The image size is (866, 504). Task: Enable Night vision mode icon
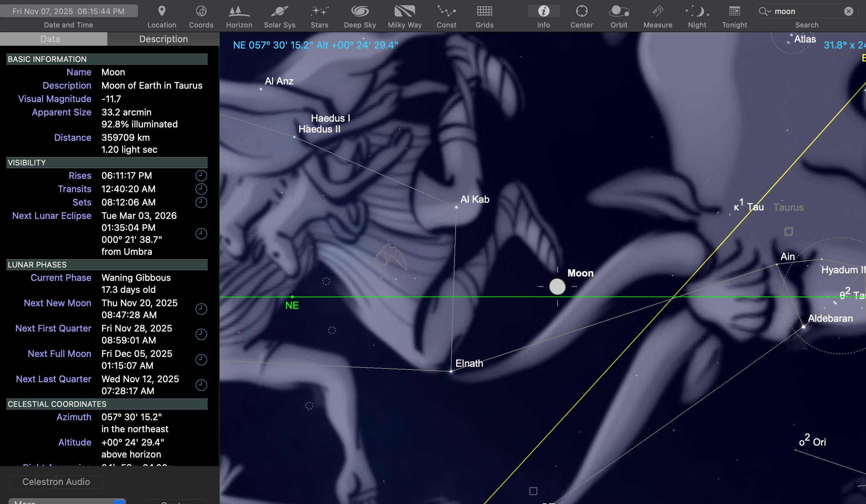697,11
